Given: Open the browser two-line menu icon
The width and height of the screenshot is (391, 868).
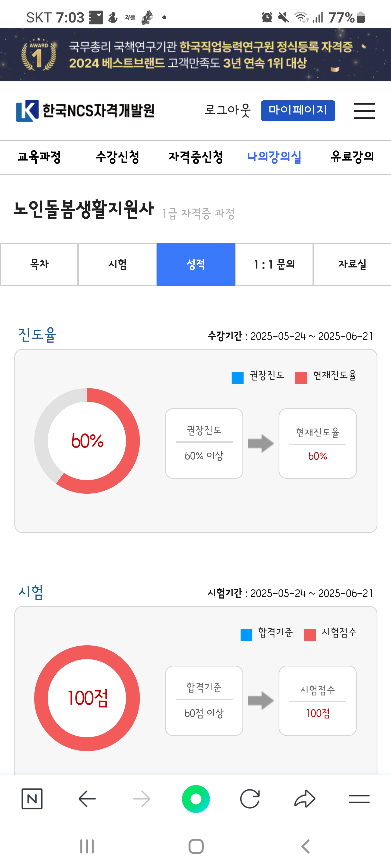Looking at the screenshot, I should [359, 799].
